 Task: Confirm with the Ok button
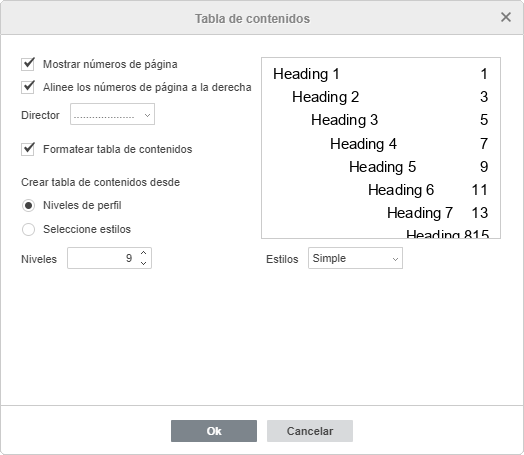pyautogui.click(x=214, y=431)
